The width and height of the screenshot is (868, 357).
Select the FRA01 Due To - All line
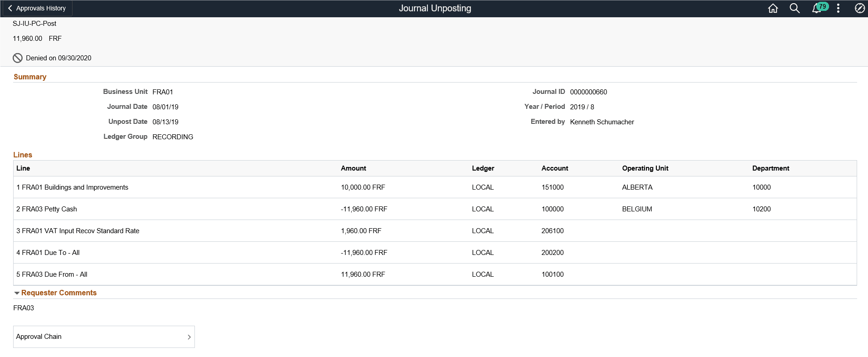click(435, 253)
